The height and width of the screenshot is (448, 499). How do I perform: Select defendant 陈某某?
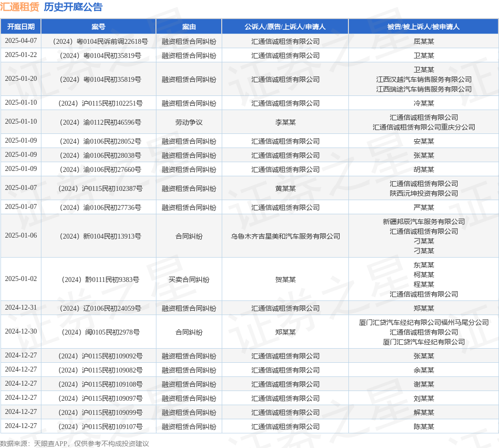[424, 427]
